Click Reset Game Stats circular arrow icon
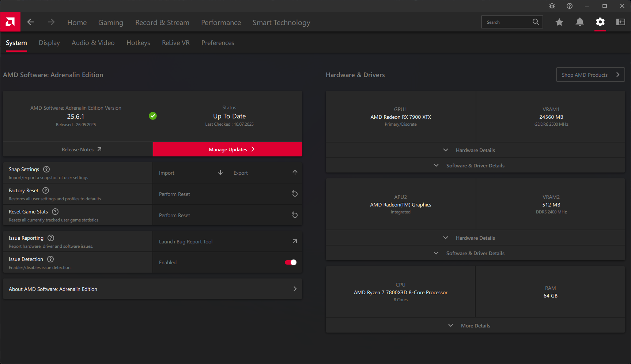 295,215
